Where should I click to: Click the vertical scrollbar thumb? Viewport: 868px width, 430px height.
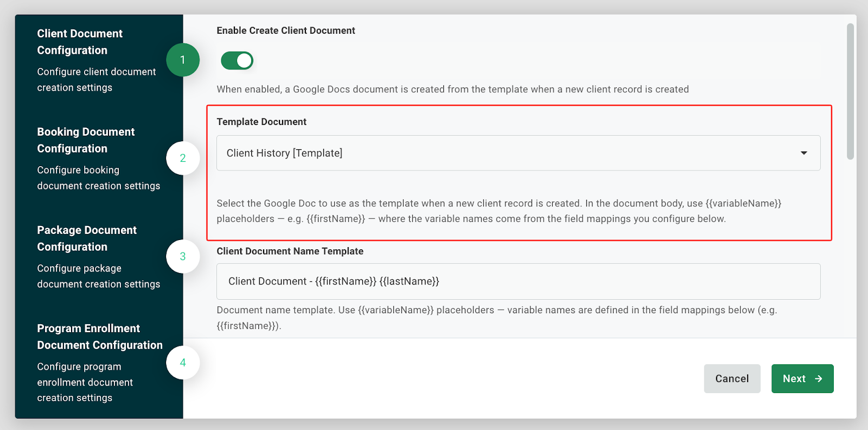pyautogui.click(x=850, y=91)
